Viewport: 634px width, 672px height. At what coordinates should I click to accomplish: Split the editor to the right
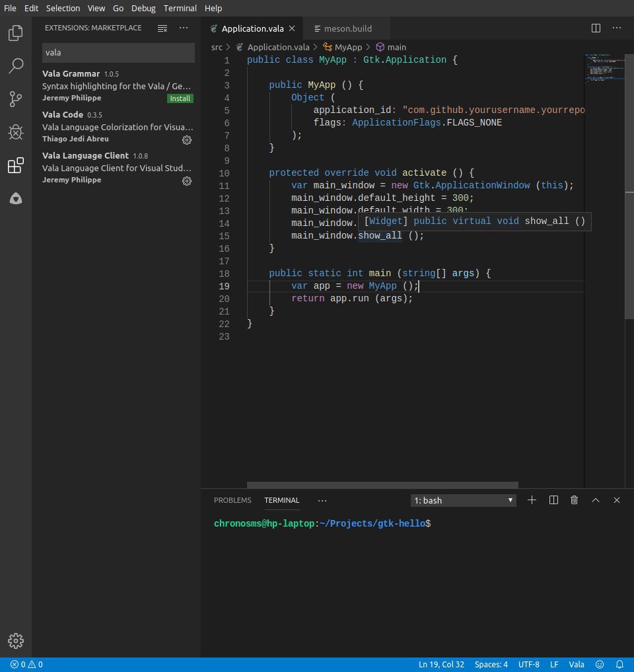596,28
